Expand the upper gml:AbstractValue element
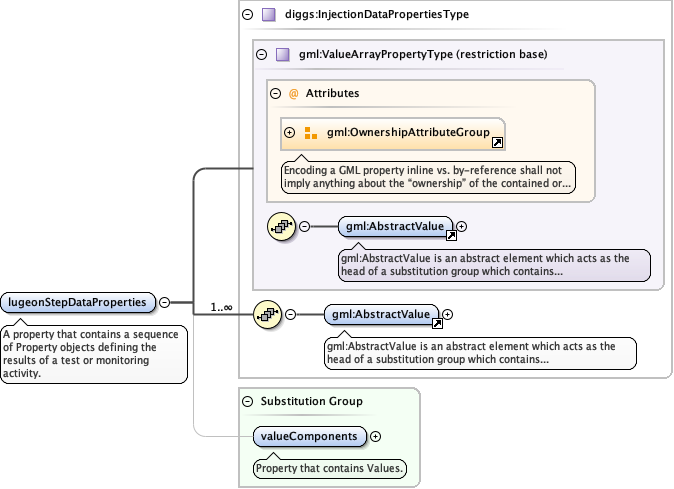Screen dimensions: 674x489 click(462, 227)
